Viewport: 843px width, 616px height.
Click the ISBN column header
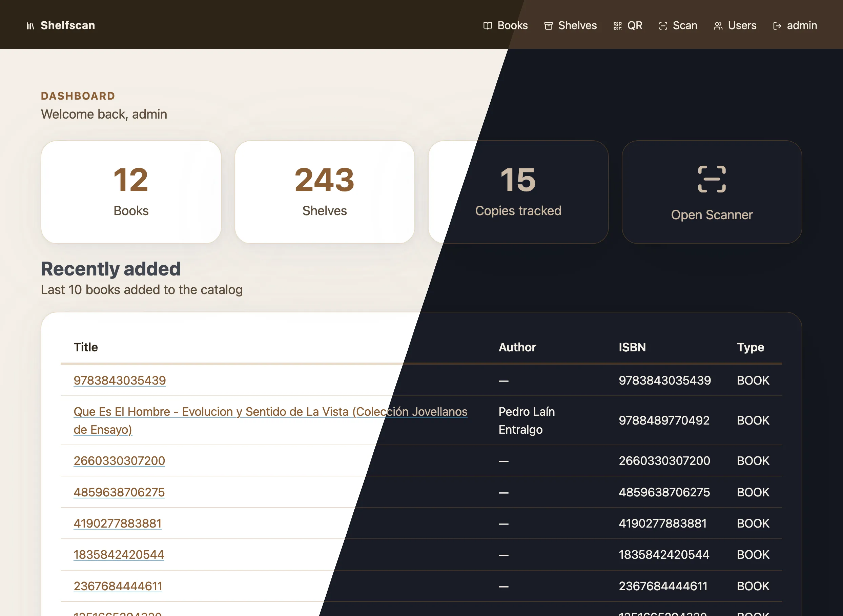pos(632,347)
